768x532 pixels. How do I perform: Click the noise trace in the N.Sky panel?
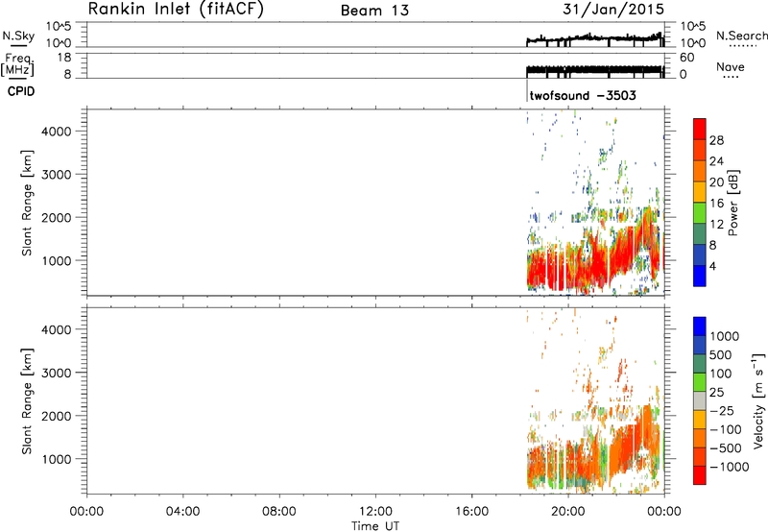tap(595, 38)
